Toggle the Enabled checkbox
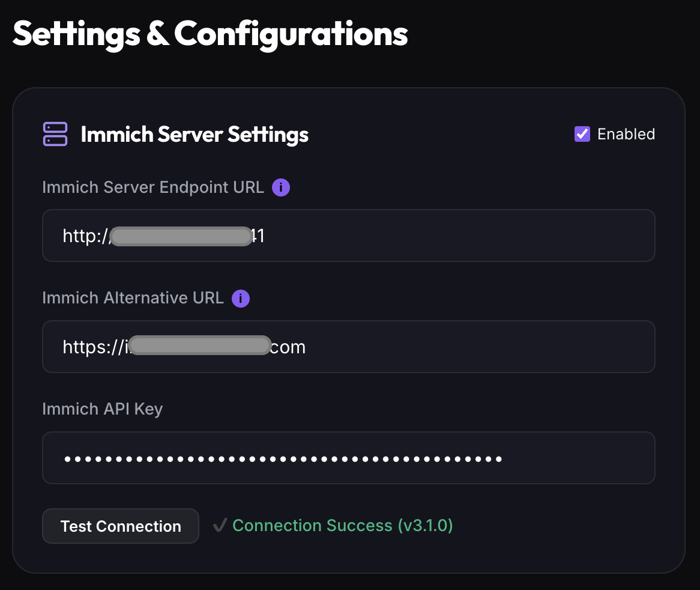The width and height of the screenshot is (700, 590). (x=582, y=134)
